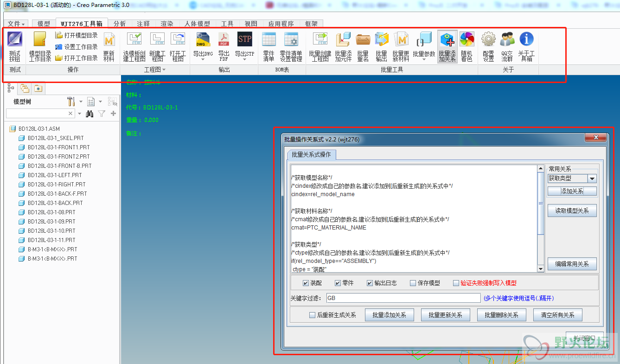Switch to the 模型 ribbon tab
Viewport: 620px width, 364px height.
coord(44,24)
